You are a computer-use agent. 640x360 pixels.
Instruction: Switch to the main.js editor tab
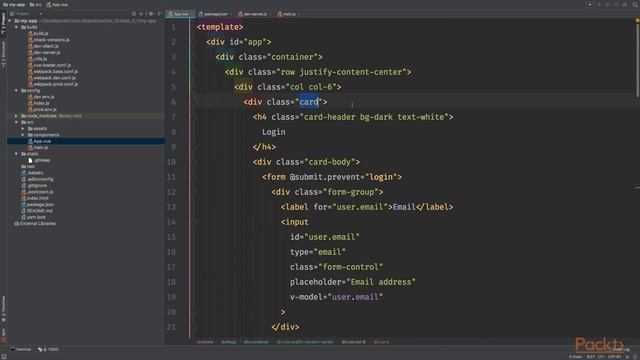click(288, 14)
